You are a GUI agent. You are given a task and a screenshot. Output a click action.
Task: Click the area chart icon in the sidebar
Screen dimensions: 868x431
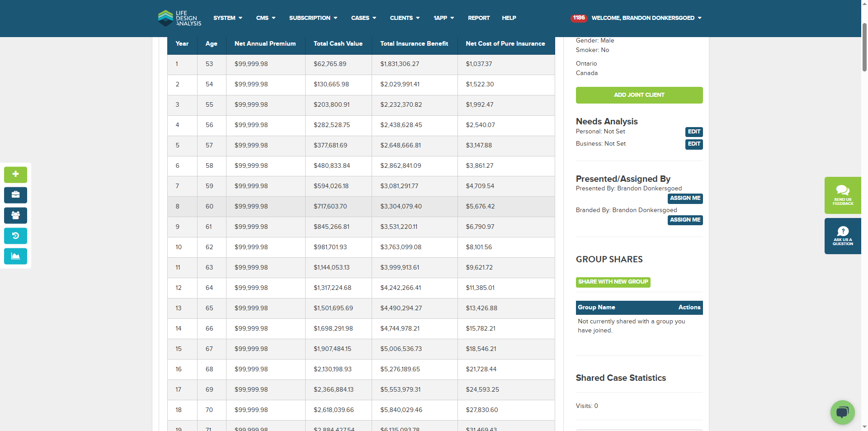15,256
